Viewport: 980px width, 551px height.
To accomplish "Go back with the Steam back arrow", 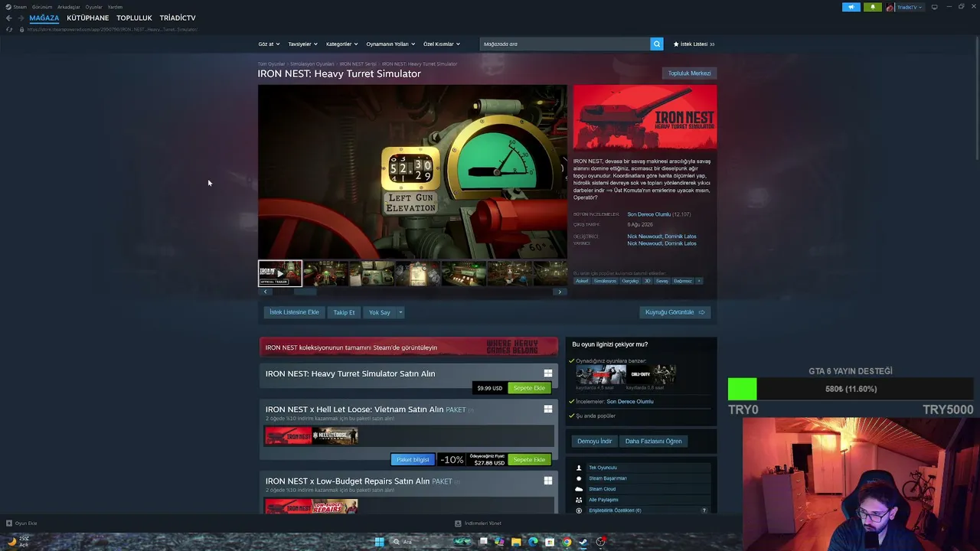I will coord(8,18).
